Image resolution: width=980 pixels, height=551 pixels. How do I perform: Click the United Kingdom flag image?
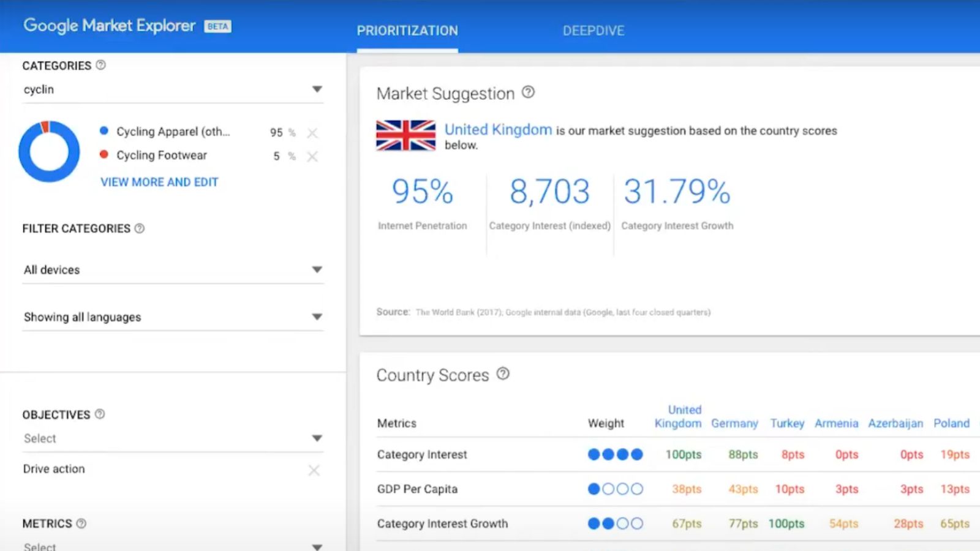pos(405,135)
